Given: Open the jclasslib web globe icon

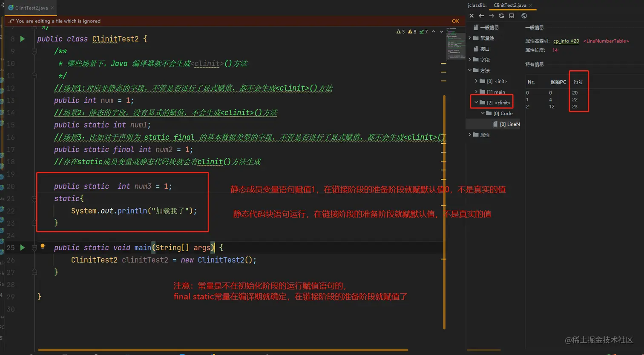Looking at the screenshot, I should (524, 16).
